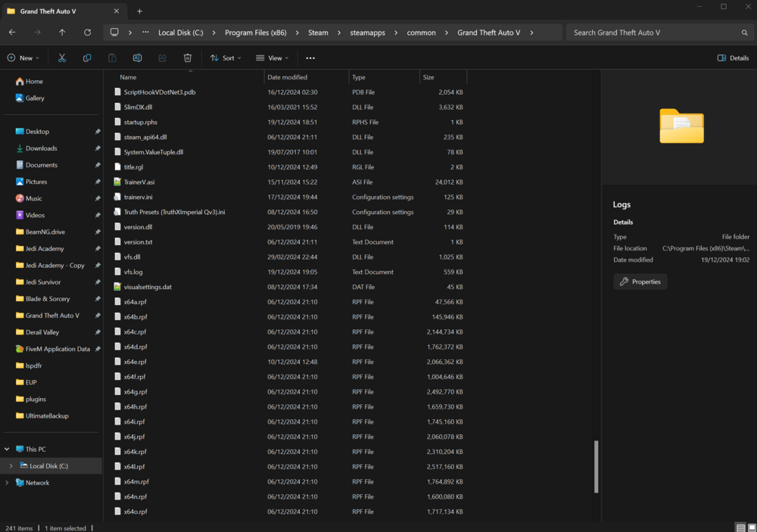Cut the selected file
Viewport: 757px width, 532px height.
[x=62, y=58]
